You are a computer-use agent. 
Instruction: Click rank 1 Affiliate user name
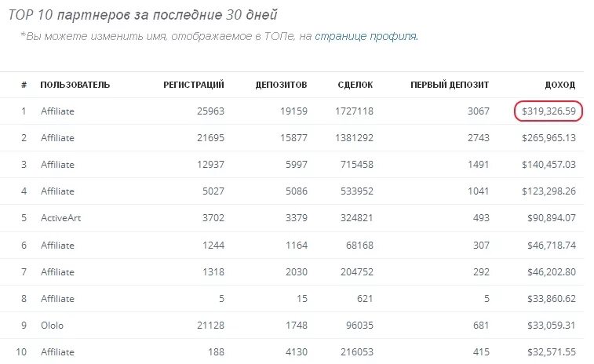point(57,111)
